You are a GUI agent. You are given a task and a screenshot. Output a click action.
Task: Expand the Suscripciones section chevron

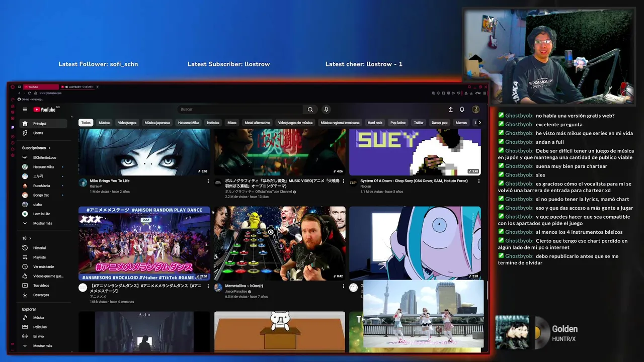click(49, 148)
